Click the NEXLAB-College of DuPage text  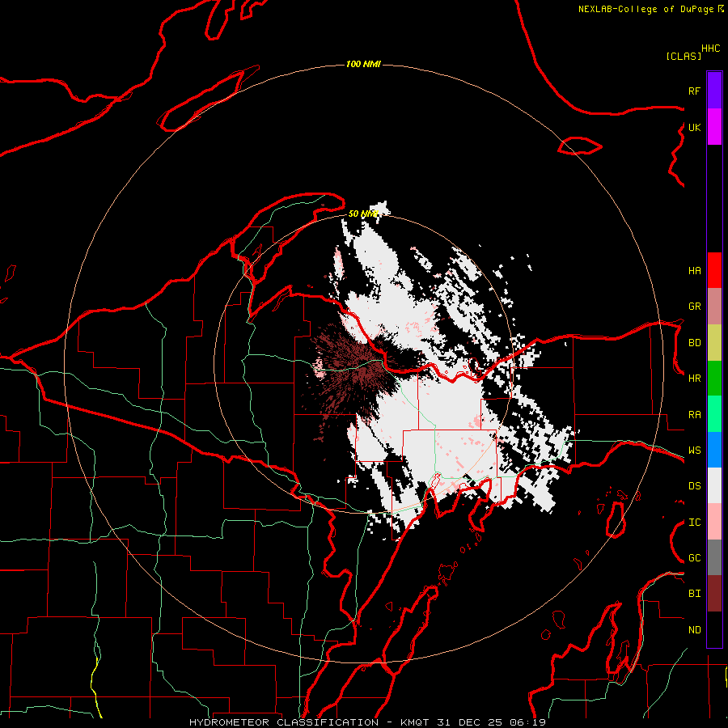point(647,9)
